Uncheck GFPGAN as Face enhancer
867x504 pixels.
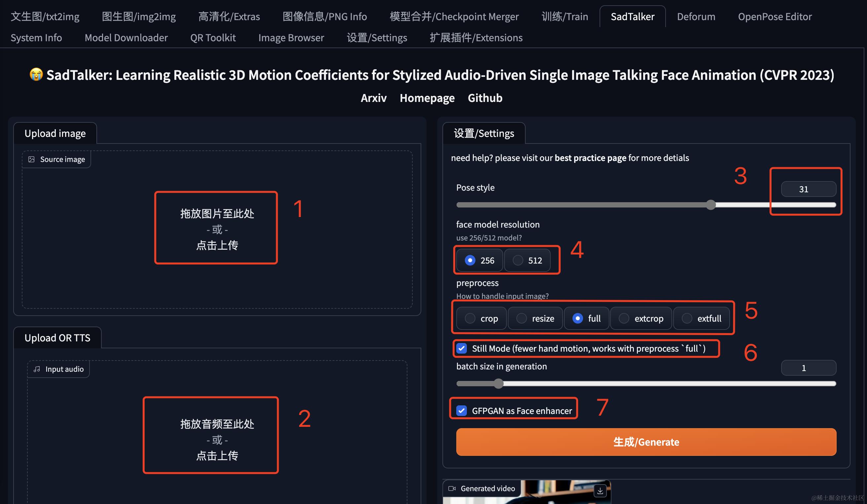click(x=462, y=411)
